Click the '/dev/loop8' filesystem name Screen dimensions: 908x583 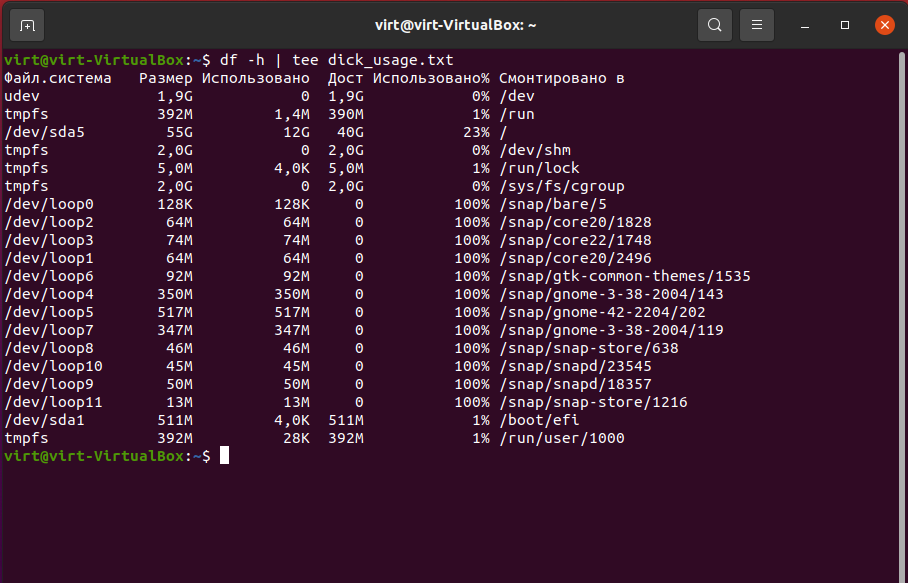click(49, 348)
